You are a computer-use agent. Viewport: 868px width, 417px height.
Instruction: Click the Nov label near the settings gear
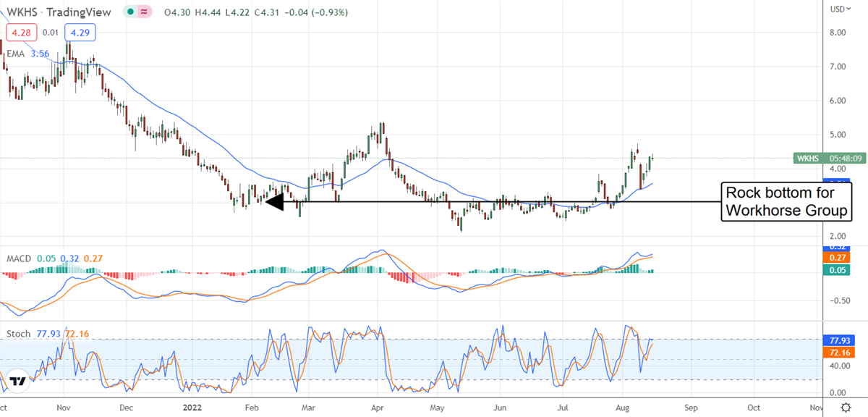click(x=817, y=408)
